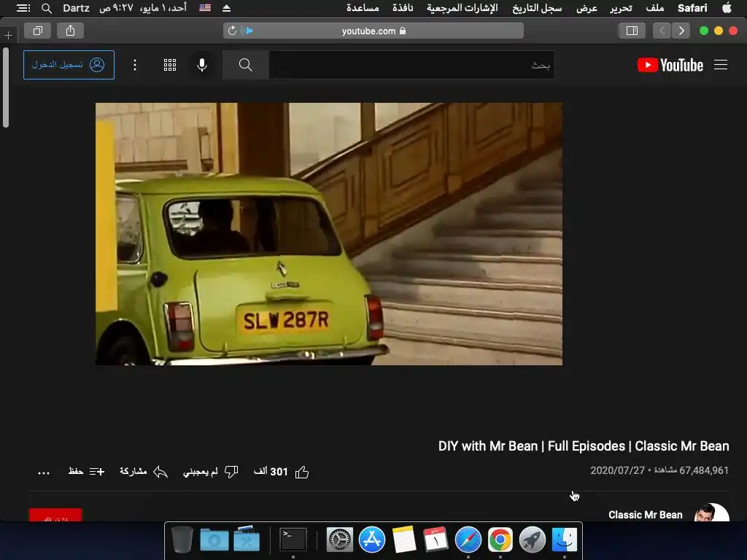Open the Apple menu
747x560 pixels.
727,7
